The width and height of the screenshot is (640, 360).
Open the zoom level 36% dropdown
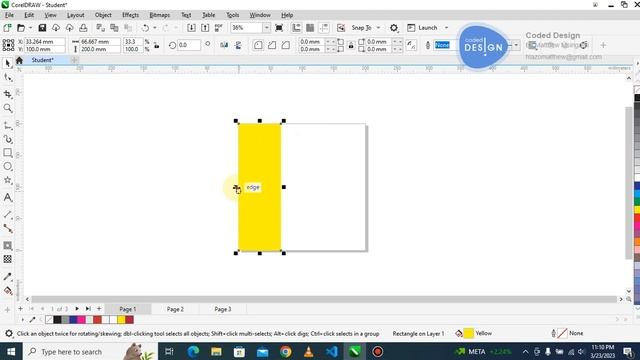tap(266, 28)
